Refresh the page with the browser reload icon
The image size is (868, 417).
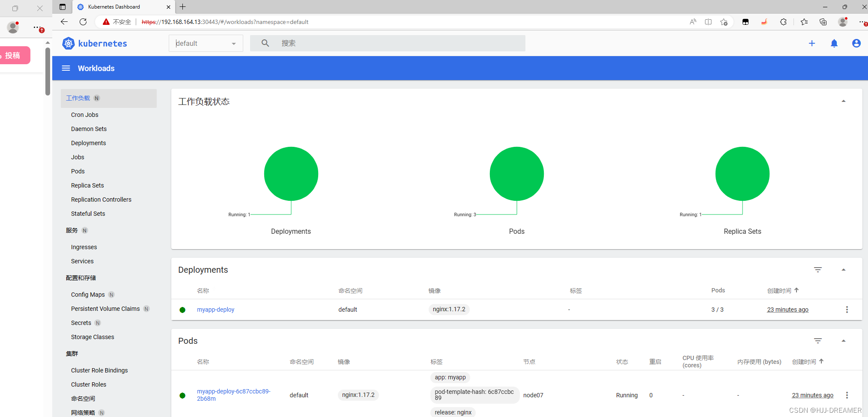[x=83, y=22]
